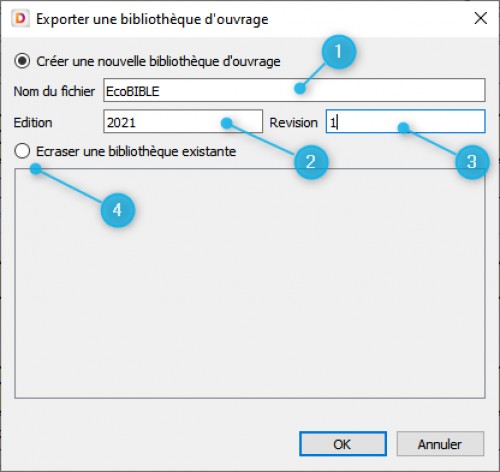The height and width of the screenshot is (472, 500).
Task: Click the Revision label text
Action: pyautogui.click(x=293, y=123)
